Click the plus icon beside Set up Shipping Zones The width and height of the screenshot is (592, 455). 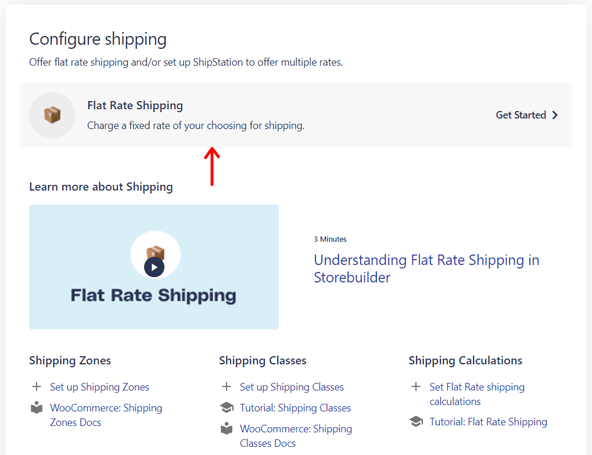click(x=37, y=387)
